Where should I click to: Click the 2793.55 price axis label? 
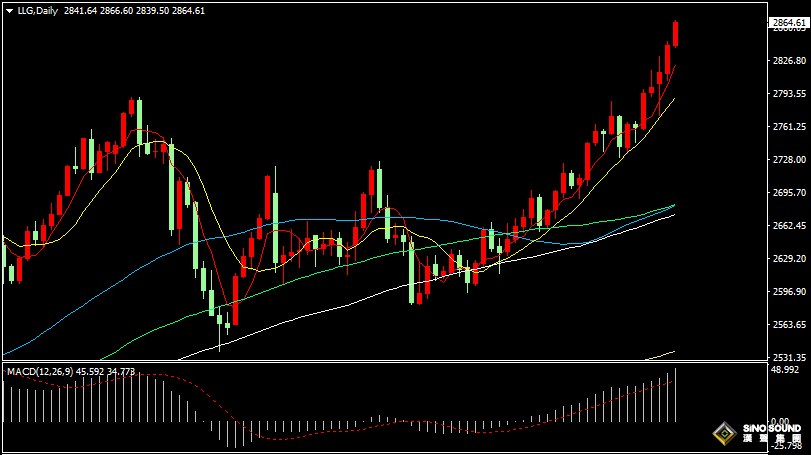pyautogui.click(x=789, y=94)
